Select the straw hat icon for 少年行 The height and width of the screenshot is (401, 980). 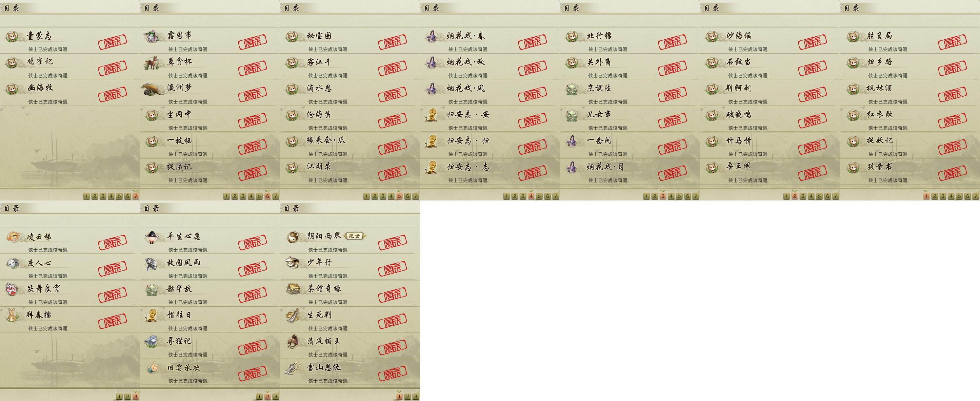[x=292, y=263]
